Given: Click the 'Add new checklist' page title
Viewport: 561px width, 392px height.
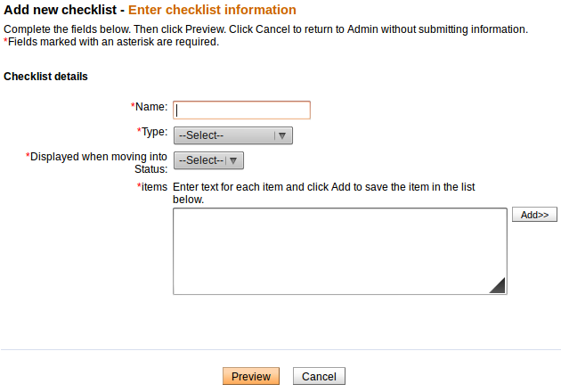Looking at the screenshot, I should (x=61, y=11).
